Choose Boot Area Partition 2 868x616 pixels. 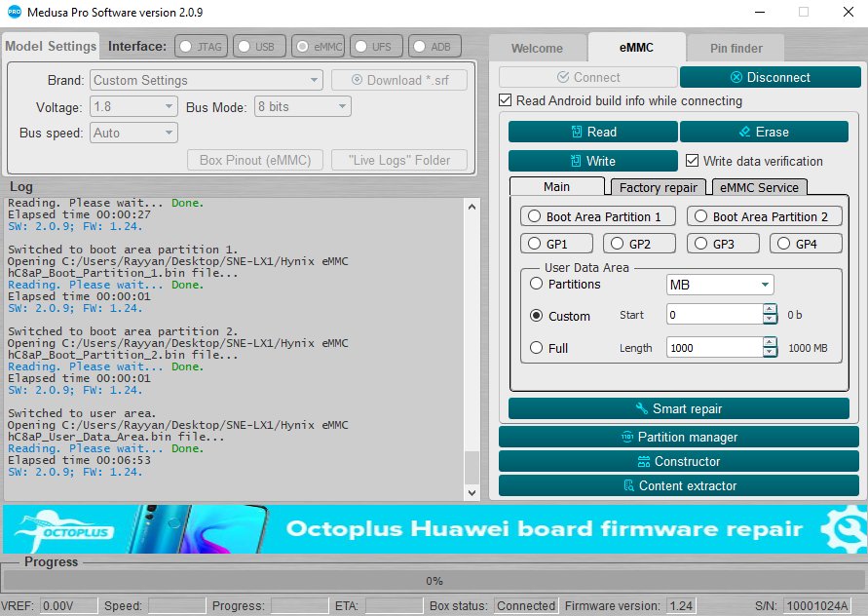coord(765,216)
